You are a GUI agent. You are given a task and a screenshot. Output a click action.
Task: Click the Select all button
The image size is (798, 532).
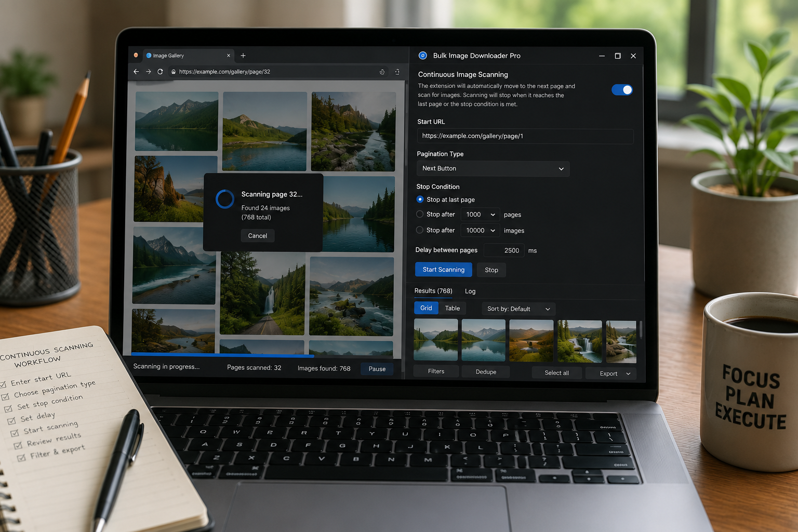click(557, 373)
